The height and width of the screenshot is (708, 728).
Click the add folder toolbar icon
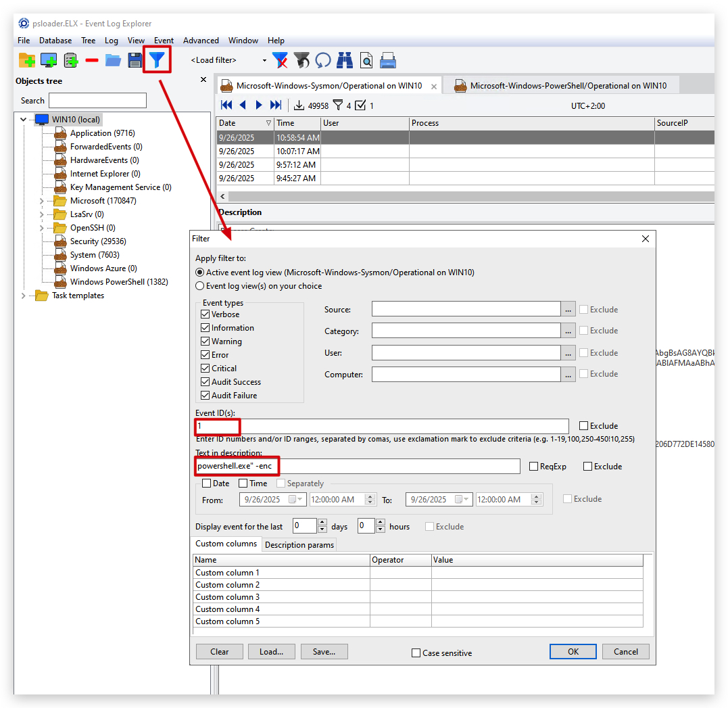(27, 60)
